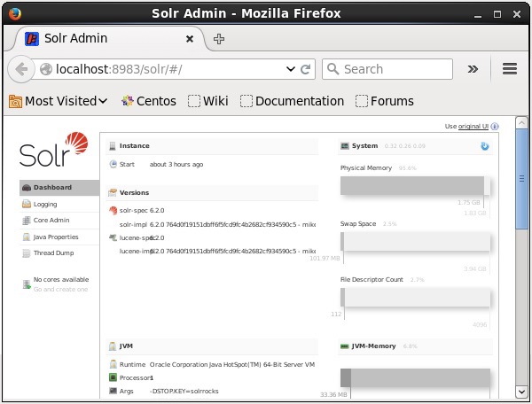This screenshot has width=532, height=404.
Task: Open the Logging menu item
Action: 44,204
